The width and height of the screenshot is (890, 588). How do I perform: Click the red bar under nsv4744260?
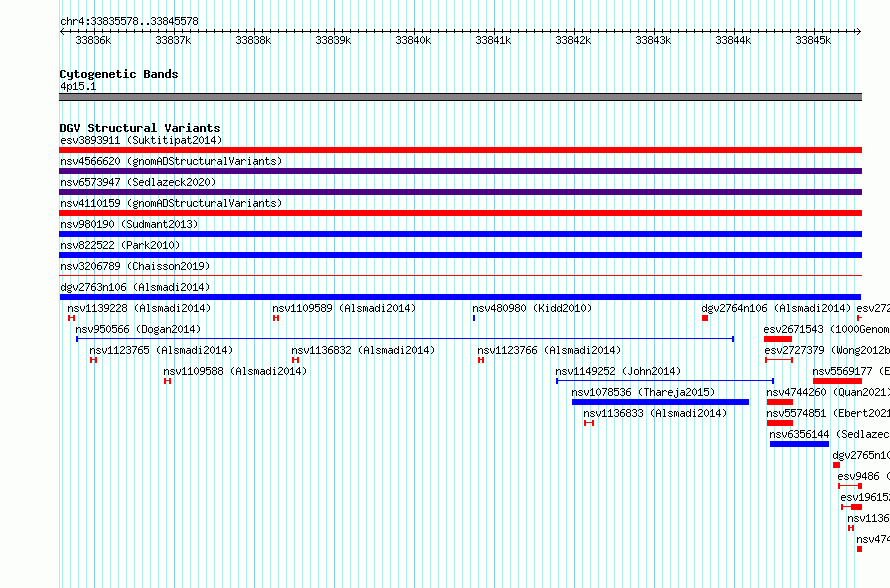(780, 402)
